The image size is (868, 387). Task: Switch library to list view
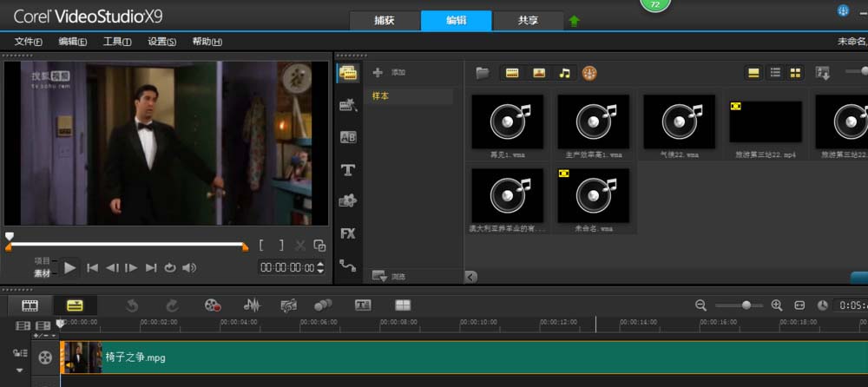point(775,73)
